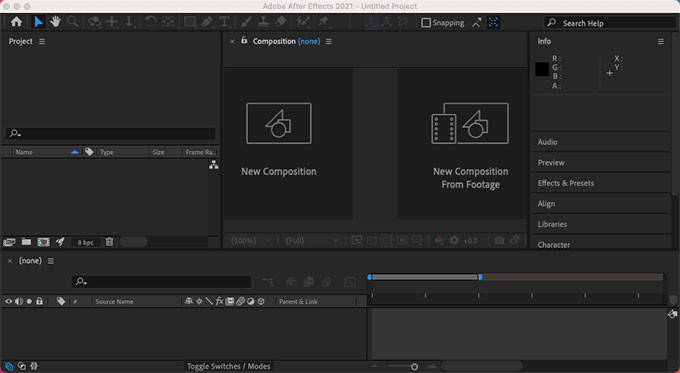680x373 pixels.
Task: Select the Orbit camera tool
Action: pyautogui.click(x=94, y=22)
